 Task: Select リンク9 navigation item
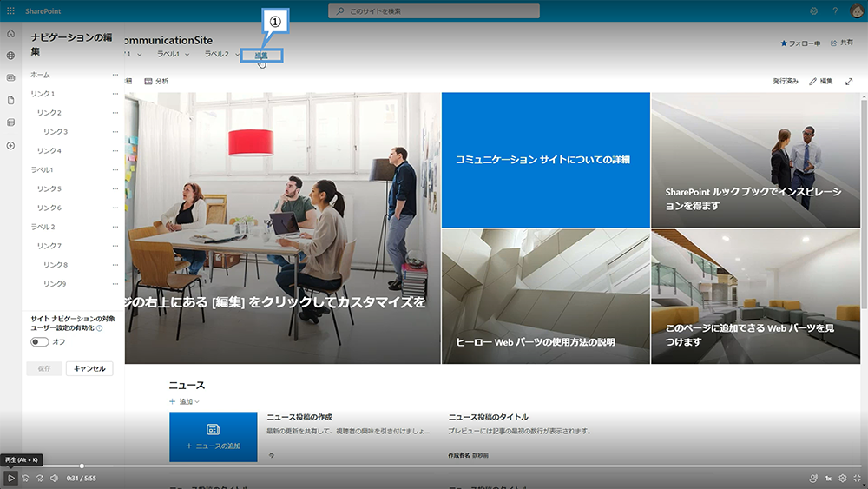[x=55, y=283]
